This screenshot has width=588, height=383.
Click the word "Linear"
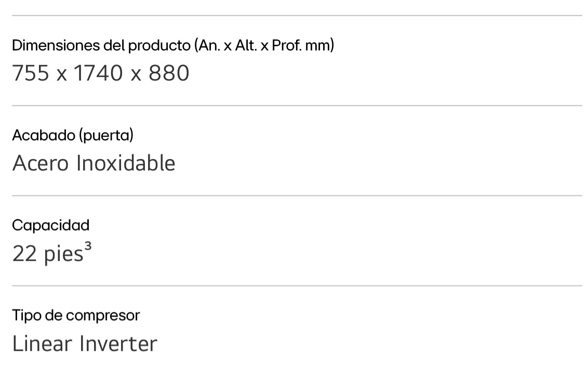(x=42, y=344)
